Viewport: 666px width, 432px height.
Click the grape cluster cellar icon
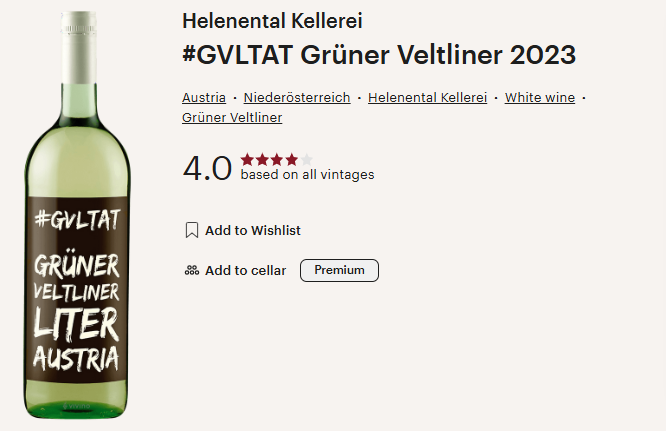point(192,271)
